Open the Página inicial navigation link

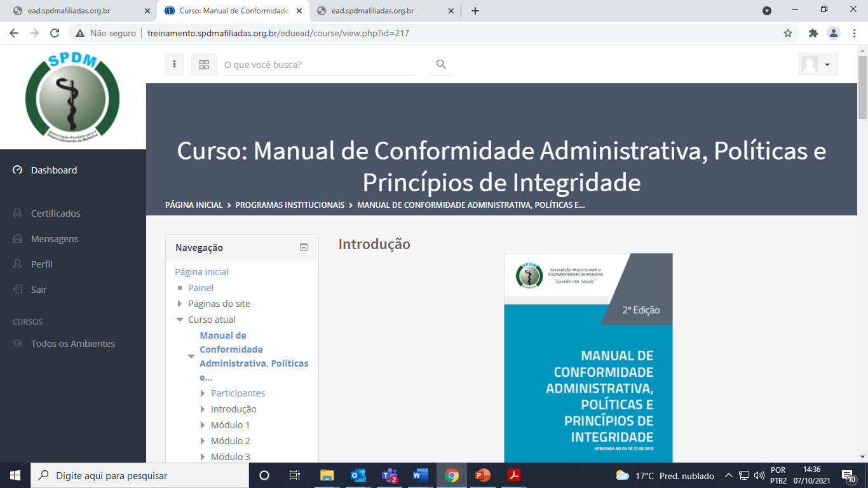(x=201, y=272)
